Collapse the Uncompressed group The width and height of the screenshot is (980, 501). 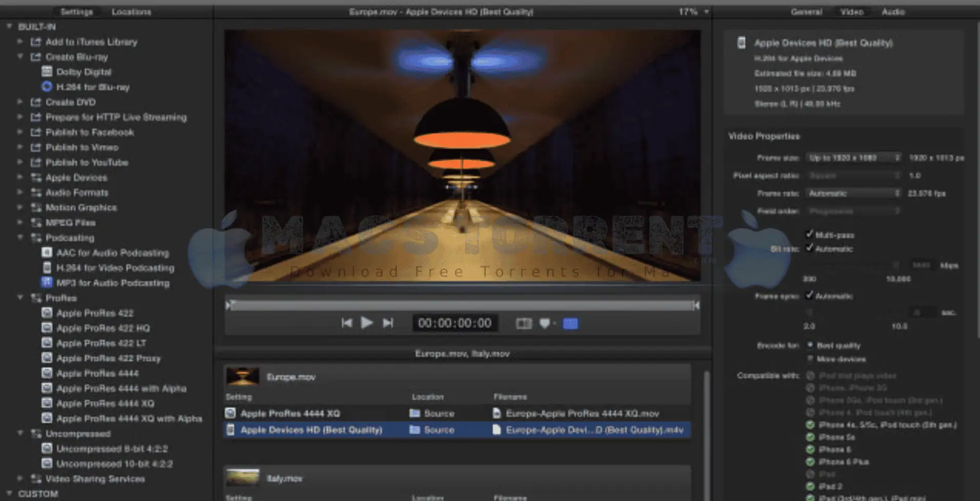pyautogui.click(x=20, y=433)
